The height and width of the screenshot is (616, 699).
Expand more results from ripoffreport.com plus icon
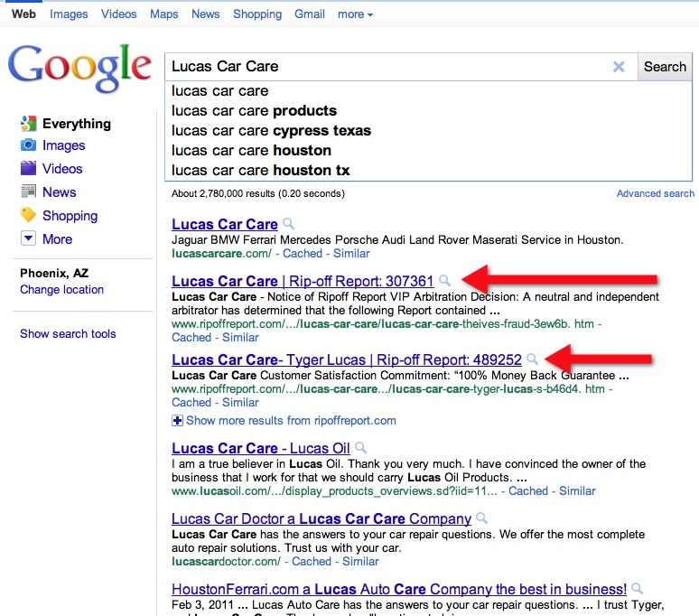(177, 420)
